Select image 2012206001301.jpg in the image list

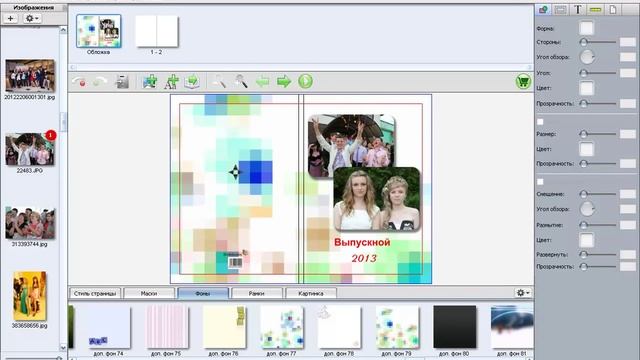pyautogui.click(x=30, y=76)
